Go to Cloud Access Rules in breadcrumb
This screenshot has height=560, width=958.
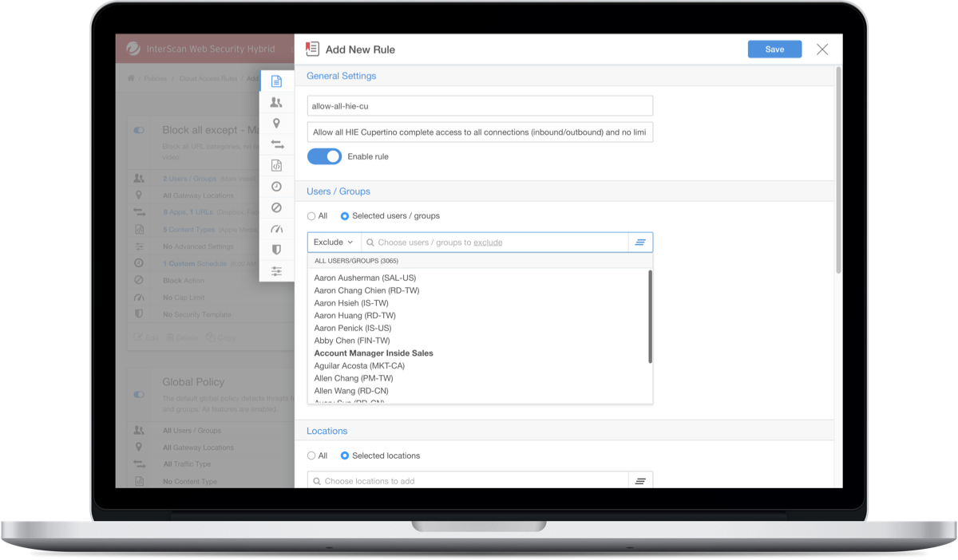pos(208,78)
